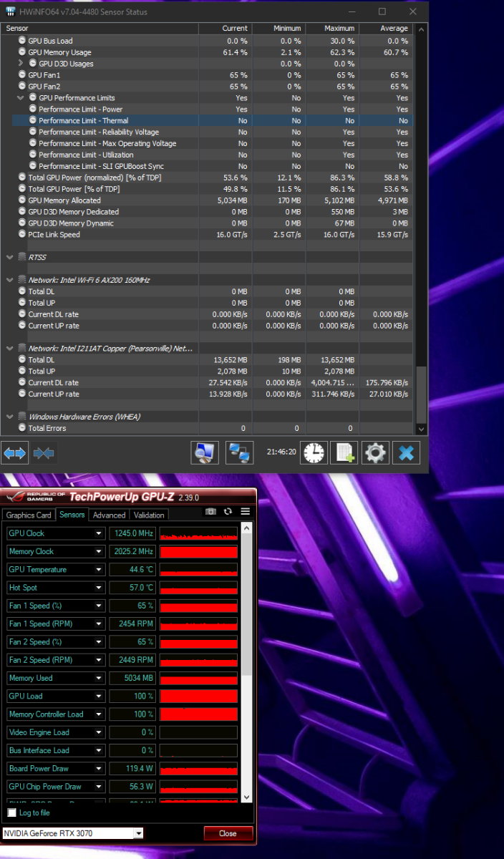This screenshot has width=504, height=859.
Task: Click the GPU Clock history graph
Action: (x=198, y=533)
